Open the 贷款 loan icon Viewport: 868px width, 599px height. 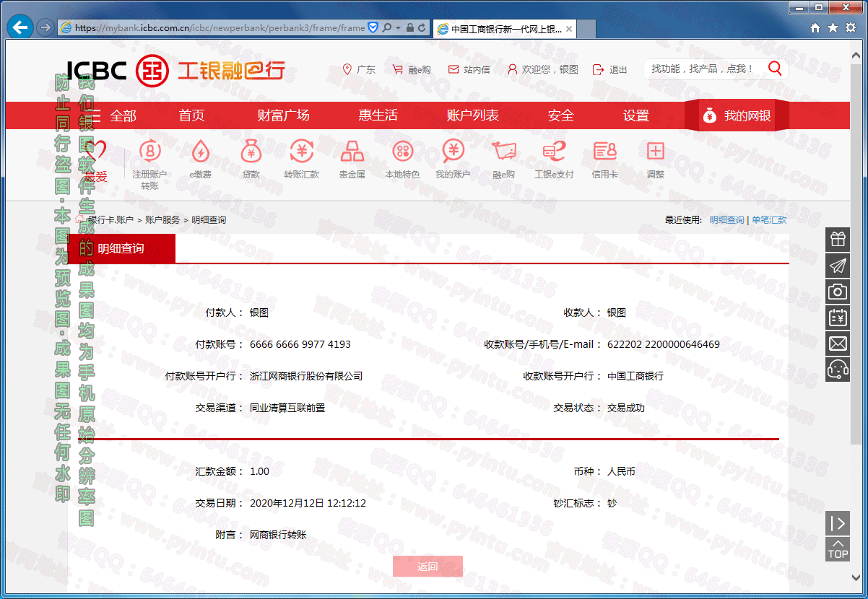coord(251,159)
